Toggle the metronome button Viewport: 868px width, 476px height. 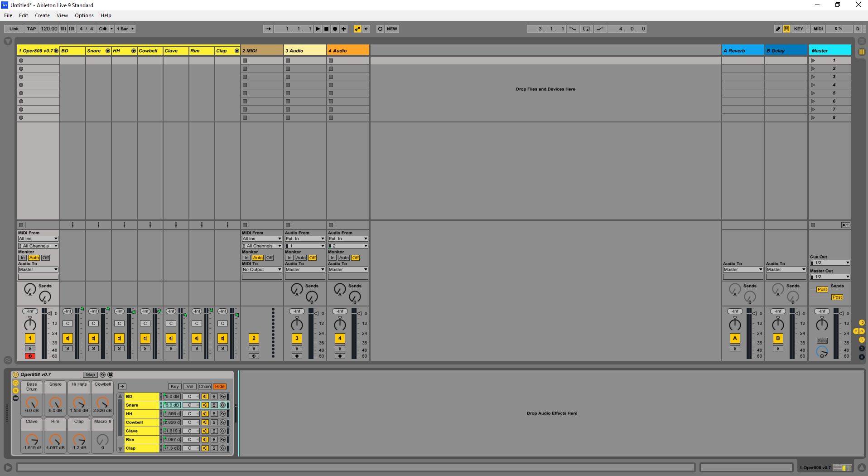pyautogui.click(x=103, y=29)
